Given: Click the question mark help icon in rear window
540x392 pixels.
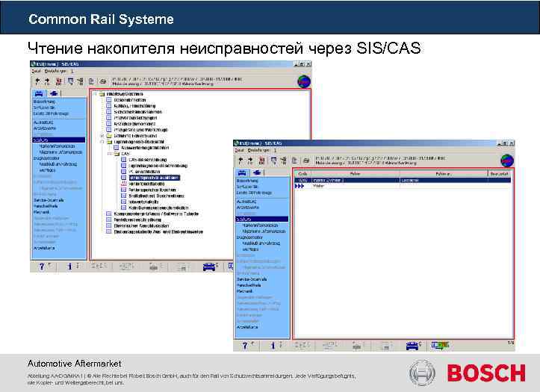Looking at the screenshot, I should 42,267.
